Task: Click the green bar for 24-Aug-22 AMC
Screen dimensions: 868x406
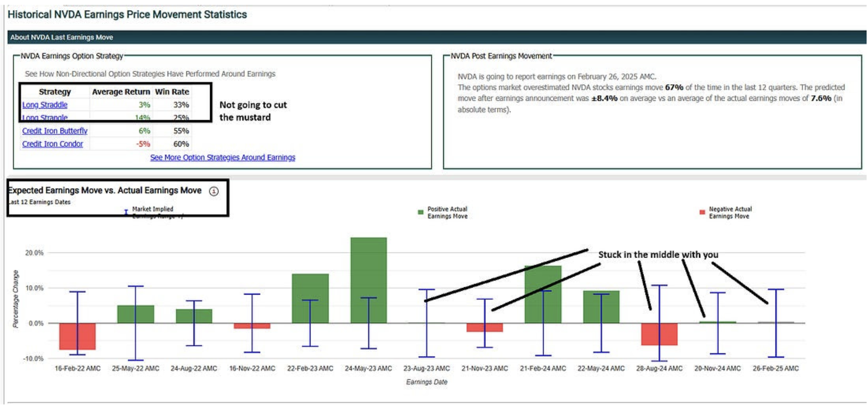Action: tap(194, 316)
